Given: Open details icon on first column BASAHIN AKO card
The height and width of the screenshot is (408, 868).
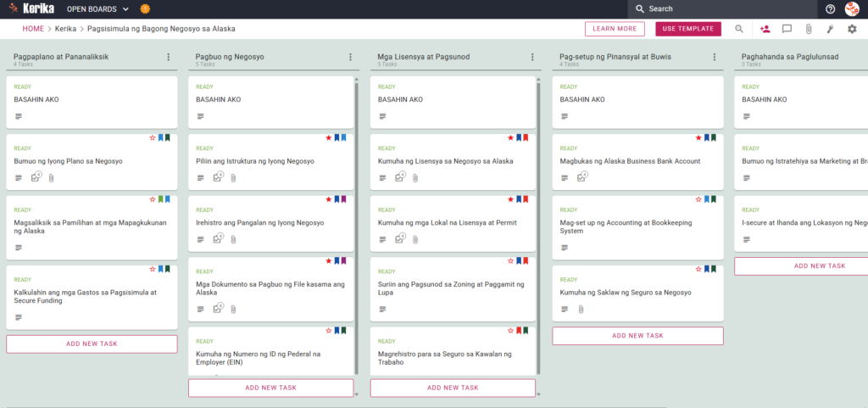Looking at the screenshot, I should (x=19, y=116).
